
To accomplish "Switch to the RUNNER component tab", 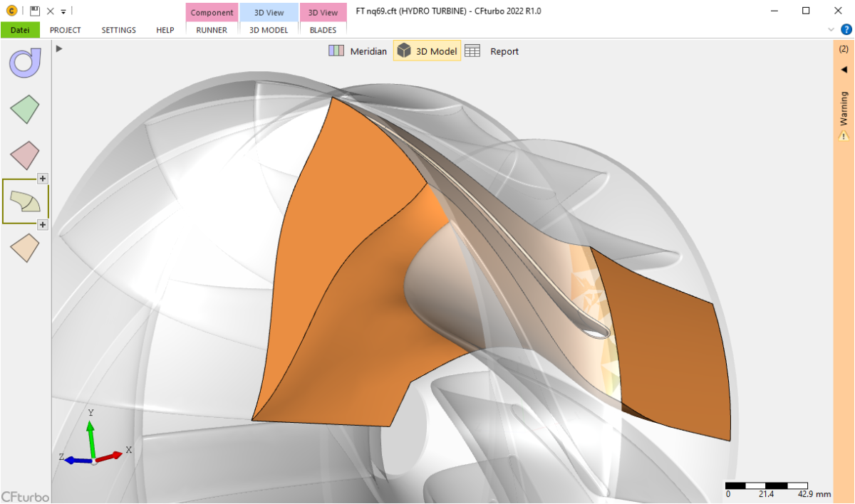I will point(212,30).
